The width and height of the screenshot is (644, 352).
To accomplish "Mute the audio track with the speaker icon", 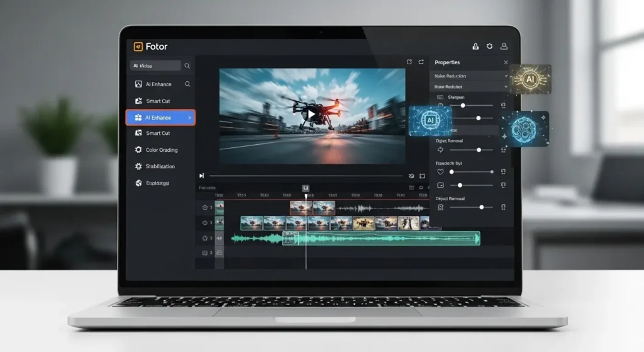I will click(219, 238).
